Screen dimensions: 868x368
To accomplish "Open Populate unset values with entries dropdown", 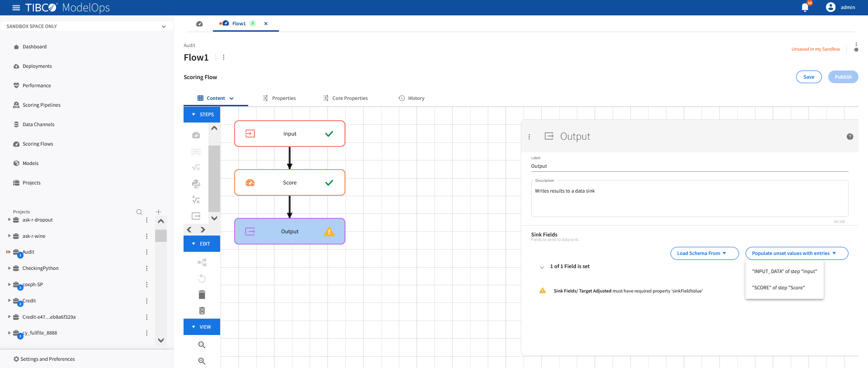I will [797, 254].
